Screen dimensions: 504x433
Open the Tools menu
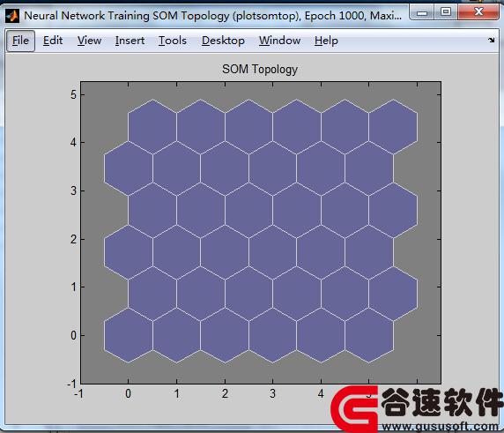173,41
